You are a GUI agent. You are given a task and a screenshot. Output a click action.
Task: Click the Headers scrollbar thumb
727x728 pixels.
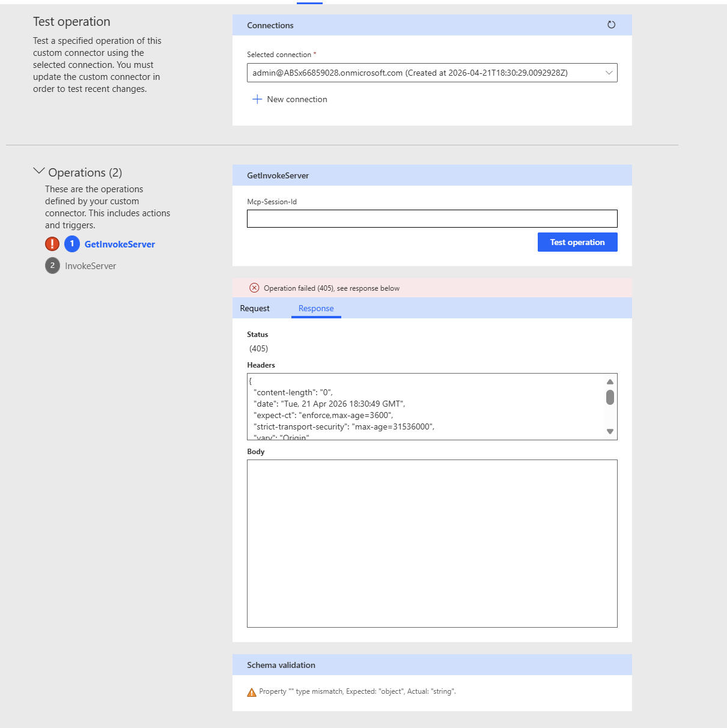[610, 397]
